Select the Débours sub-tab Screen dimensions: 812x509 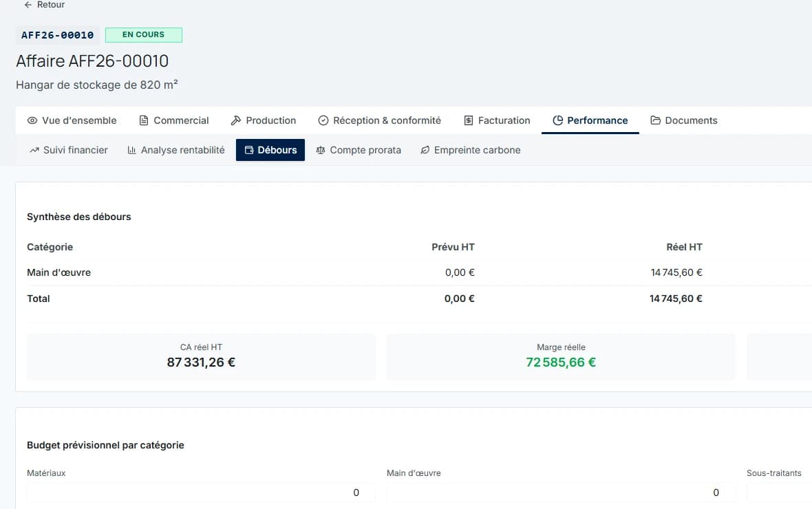[x=270, y=150]
